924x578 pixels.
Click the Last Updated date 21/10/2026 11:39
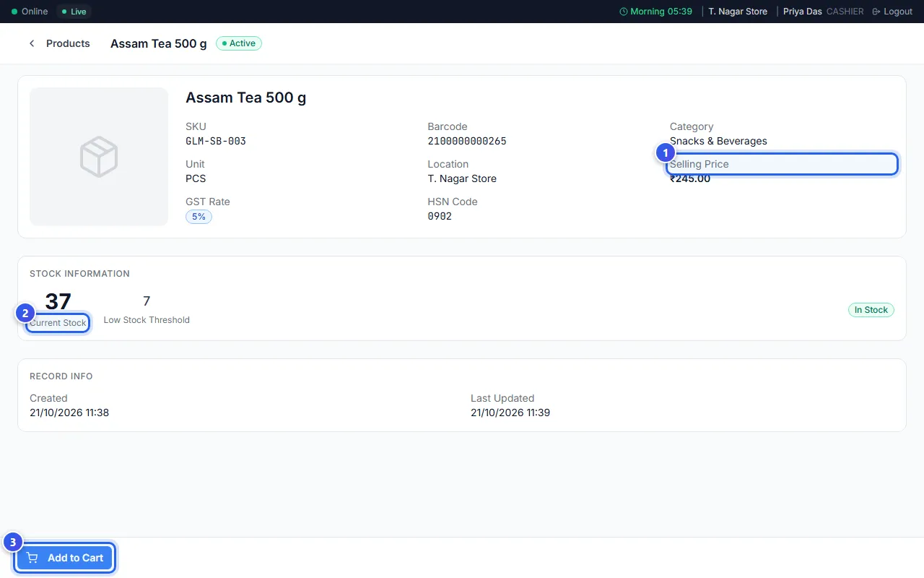pos(510,413)
